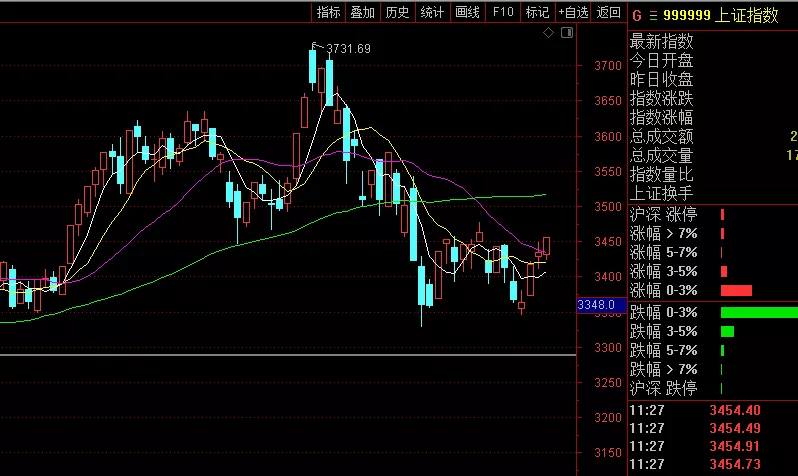The width and height of the screenshot is (798, 476).
Task: Select the latest tick price 3454.73
Action: click(734, 465)
